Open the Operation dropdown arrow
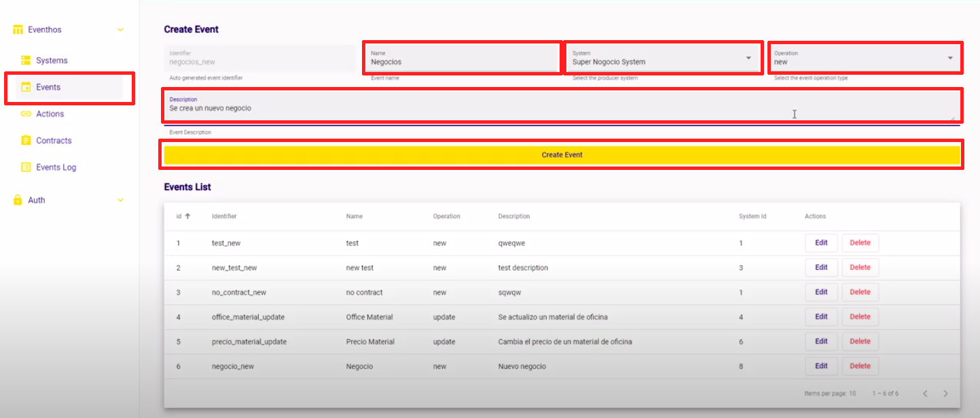Screen dimensions: 980x418 click(950, 58)
